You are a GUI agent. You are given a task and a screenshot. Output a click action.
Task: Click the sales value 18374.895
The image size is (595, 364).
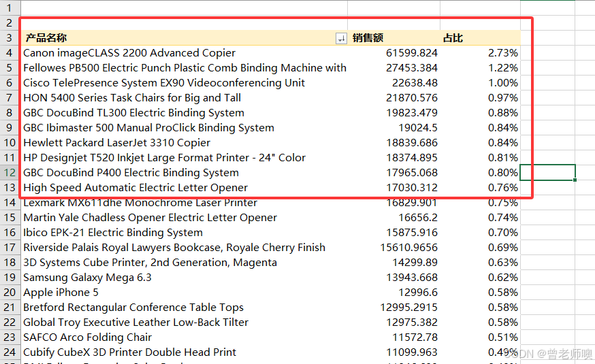[394, 158]
